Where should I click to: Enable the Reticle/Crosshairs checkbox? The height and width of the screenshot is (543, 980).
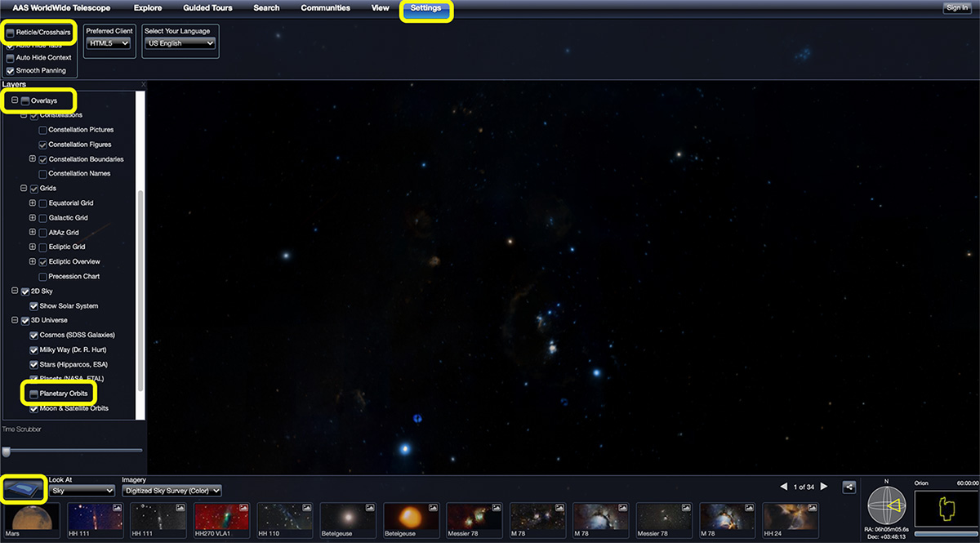pyautogui.click(x=10, y=32)
